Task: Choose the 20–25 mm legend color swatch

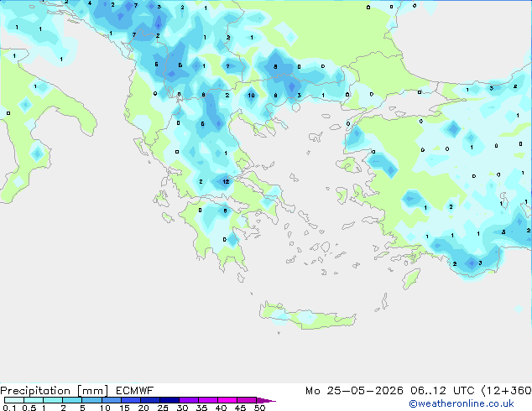Action: tap(150, 400)
